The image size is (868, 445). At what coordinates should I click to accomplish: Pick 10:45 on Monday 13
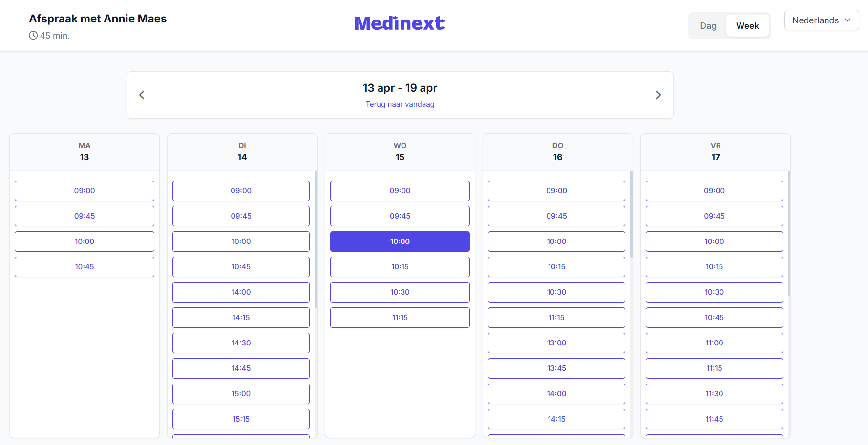tap(85, 267)
